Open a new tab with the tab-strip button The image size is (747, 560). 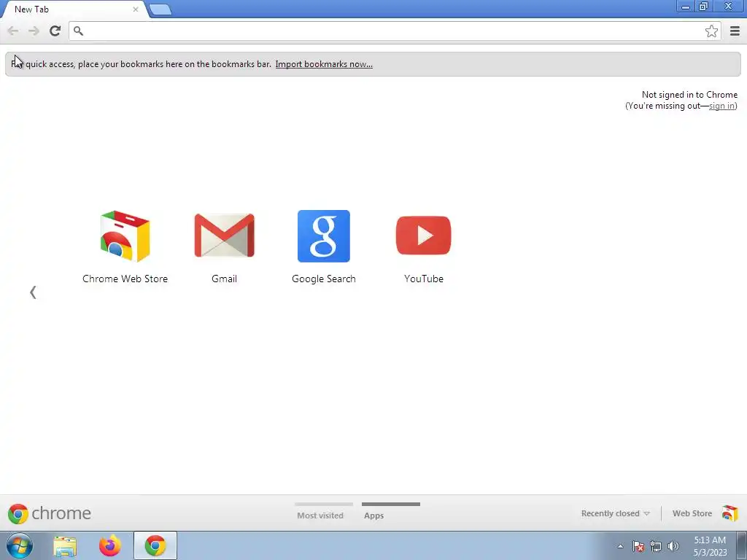(160, 9)
